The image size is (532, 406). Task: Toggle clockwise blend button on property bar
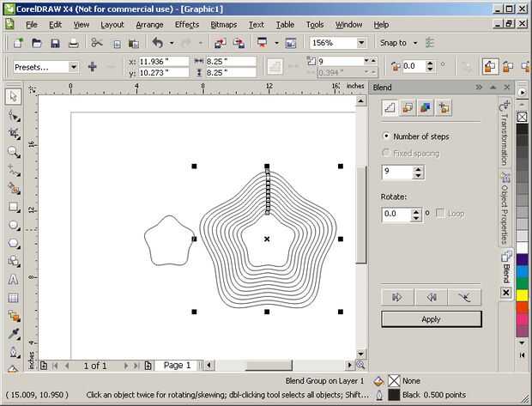tap(508, 67)
